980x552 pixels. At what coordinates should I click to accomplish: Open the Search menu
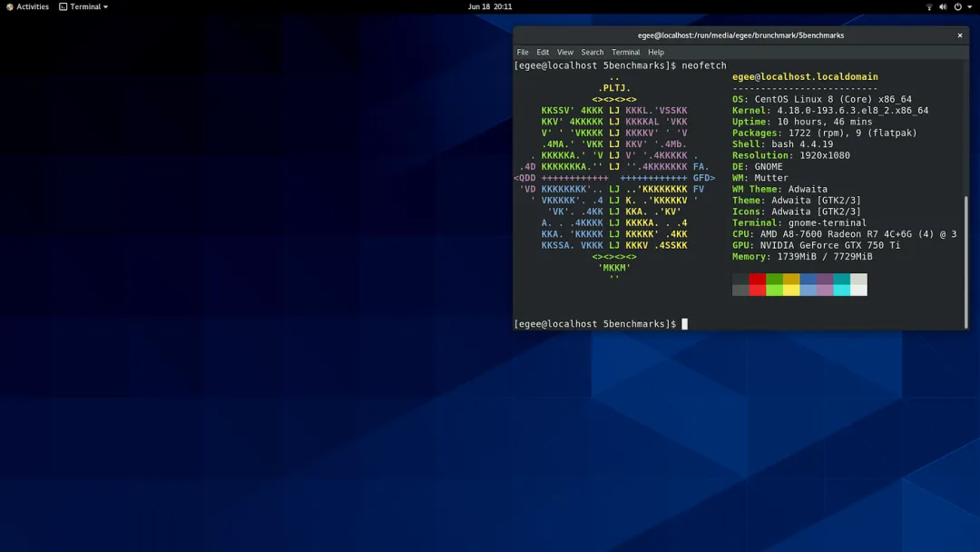tap(593, 53)
